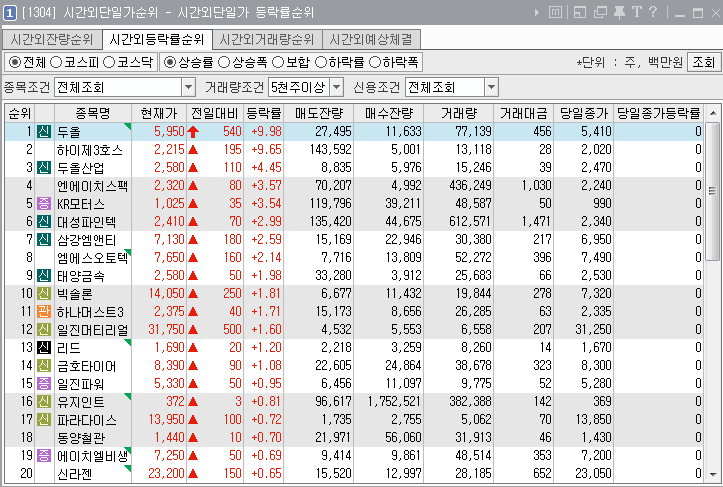The image size is (723, 487).
Task: Sort by 매도잔량 column header
Action: 319,113
